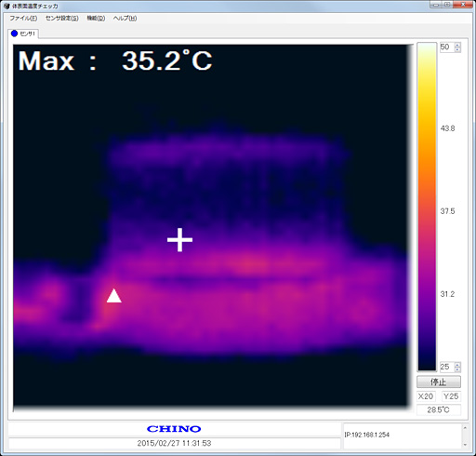Screen dimensions: 476x456
Task: Click the IP log panel scrollbar down arrow
Action: coord(465,445)
